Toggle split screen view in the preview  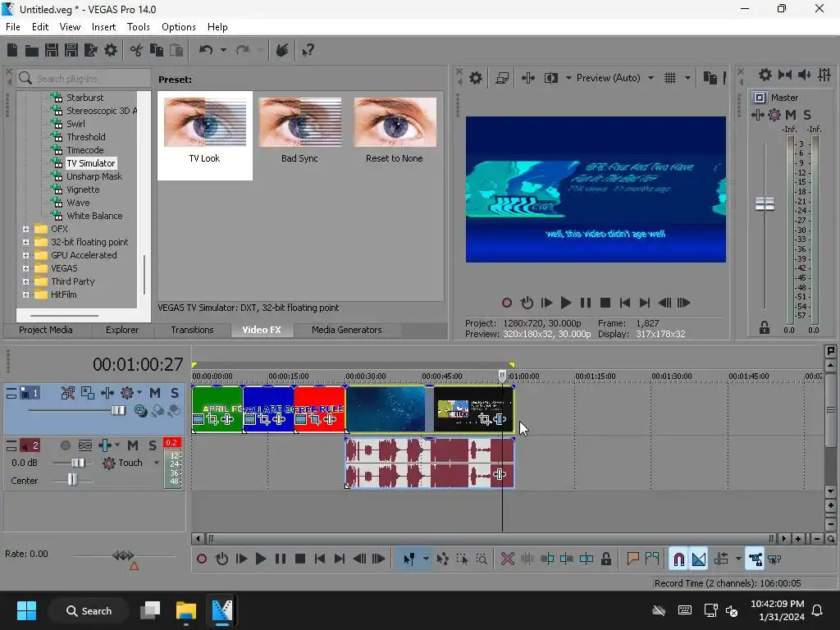point(551,78)
